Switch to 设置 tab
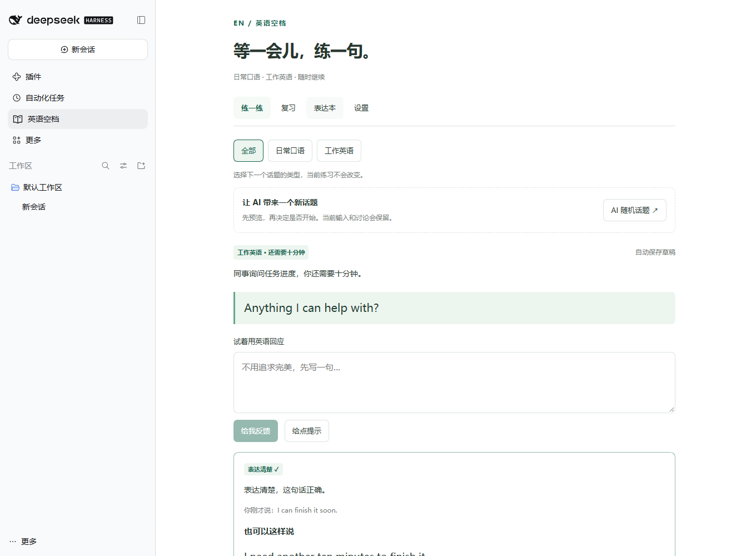756x556 pixels. (361, 108)
